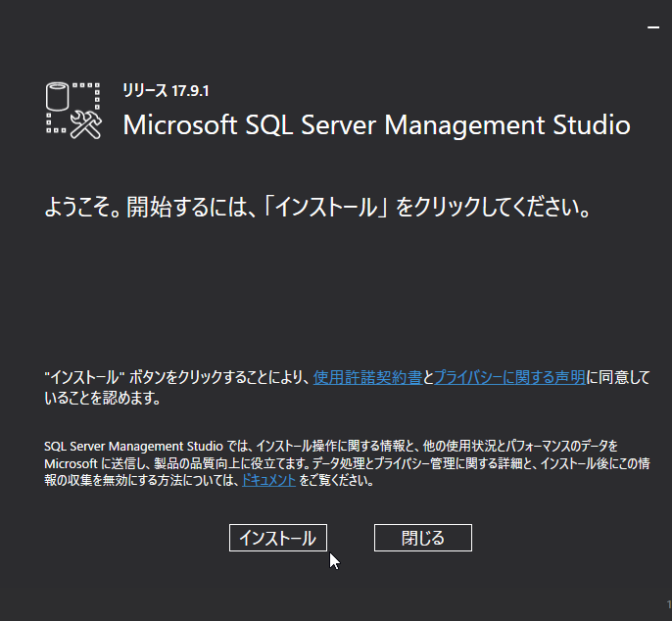
Task: Select the Microsoft SQL Server Management Studio title
Action: [376, 125]
